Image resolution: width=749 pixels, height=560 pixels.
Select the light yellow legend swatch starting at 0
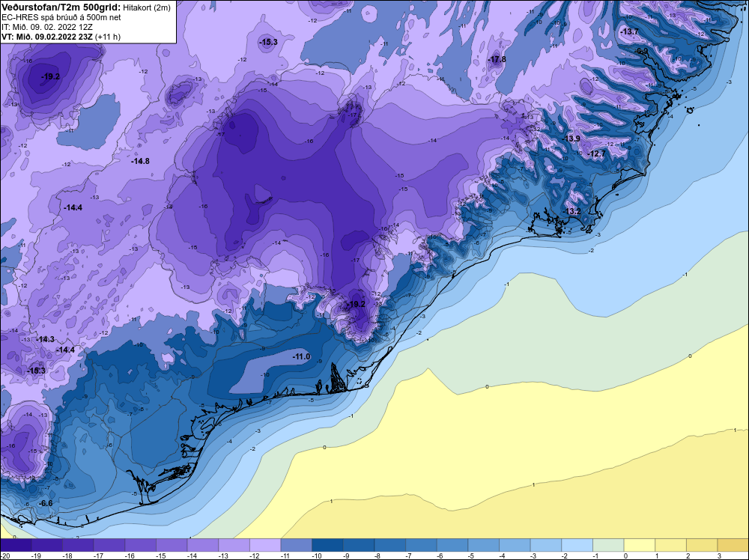click(x=640, y=545)
